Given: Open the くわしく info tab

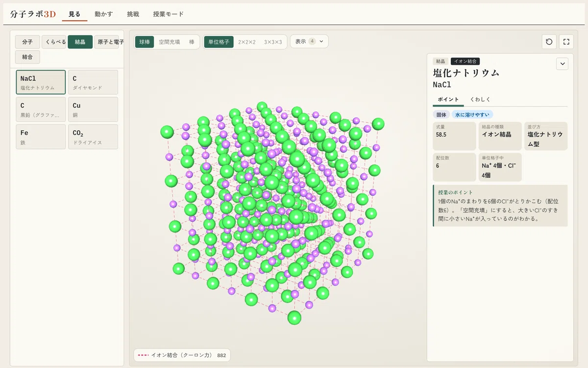Looking at the screenshot, I should [x=480, y=100].
